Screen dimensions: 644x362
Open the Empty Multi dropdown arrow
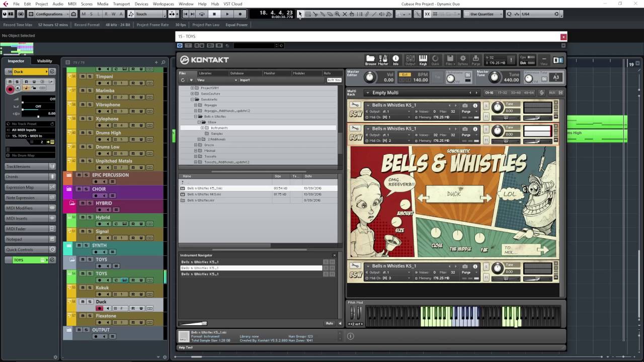368,93
